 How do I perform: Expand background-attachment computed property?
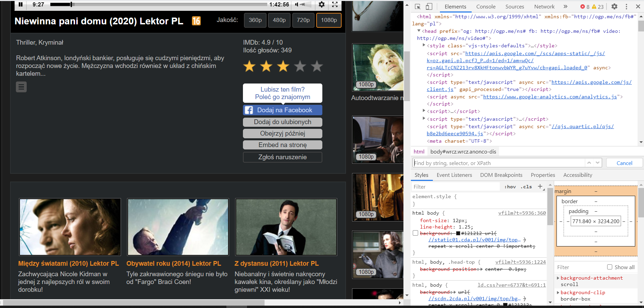[558, 278]
